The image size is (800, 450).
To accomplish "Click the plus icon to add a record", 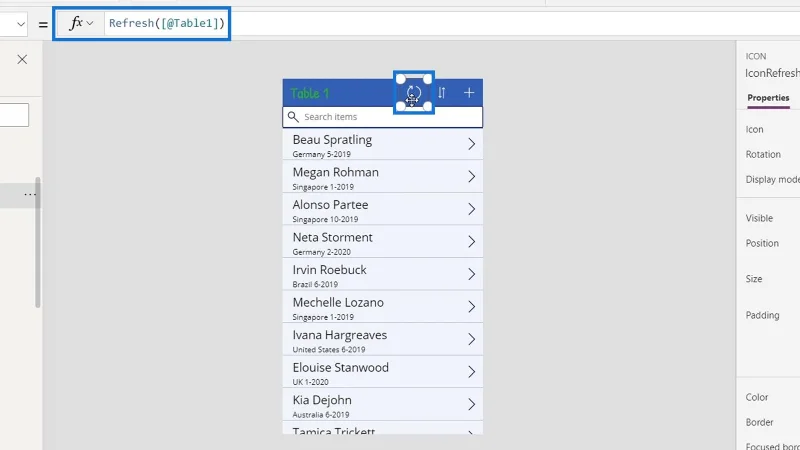I will click(x=469, y=93).
